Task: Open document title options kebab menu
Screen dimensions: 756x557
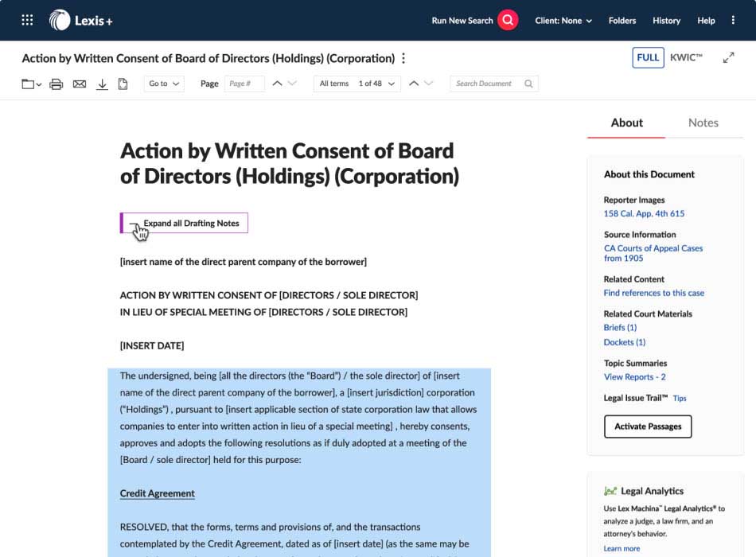Action: [403, 58]
